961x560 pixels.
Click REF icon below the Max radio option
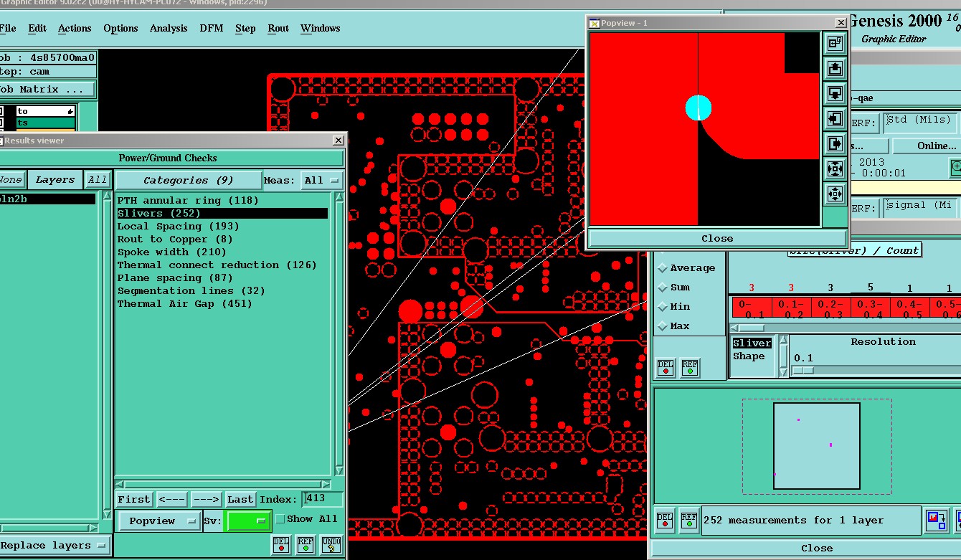tap(690, 368)
